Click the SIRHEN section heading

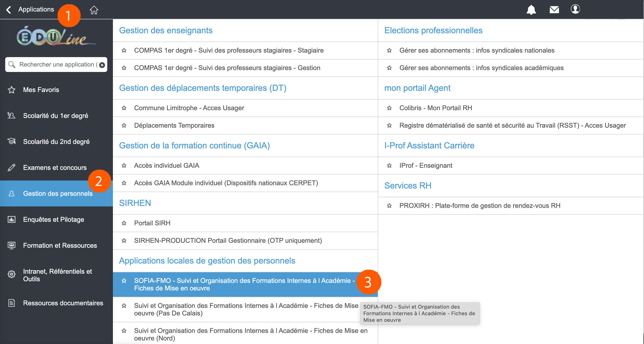135,203
